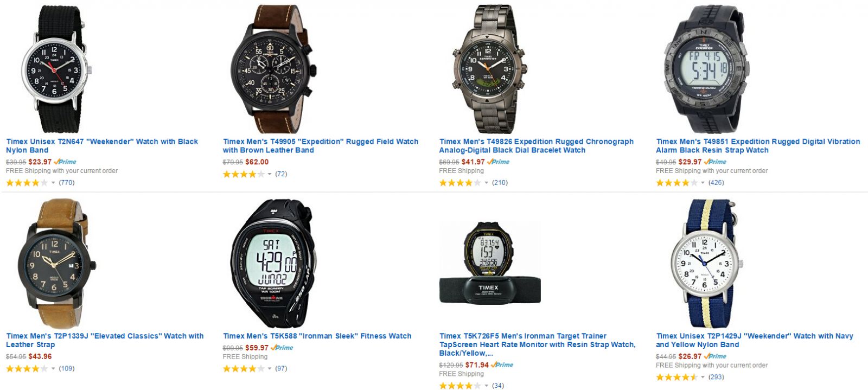
Task: View the 109 customer reviews link
Action: tap(67, 369)
